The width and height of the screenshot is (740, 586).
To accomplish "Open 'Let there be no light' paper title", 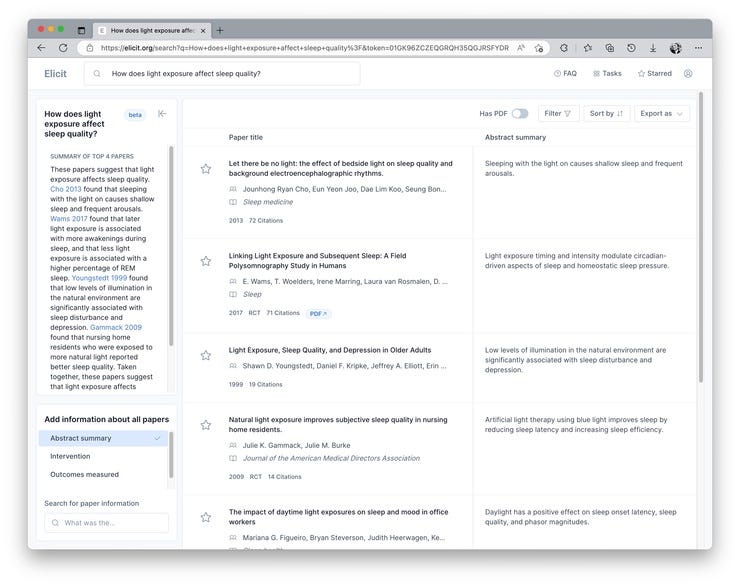I will pos(340,168).
